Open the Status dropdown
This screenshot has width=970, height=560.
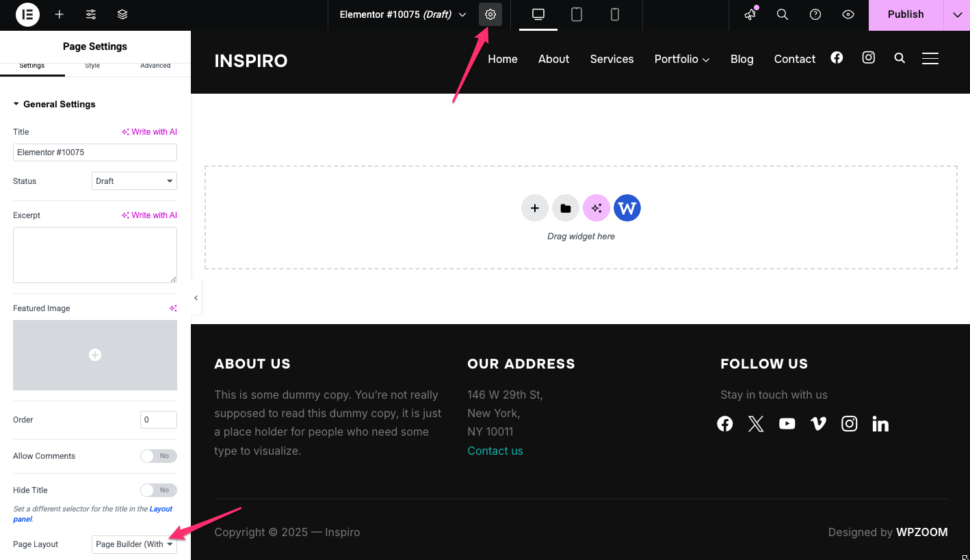tap(134, 181)
